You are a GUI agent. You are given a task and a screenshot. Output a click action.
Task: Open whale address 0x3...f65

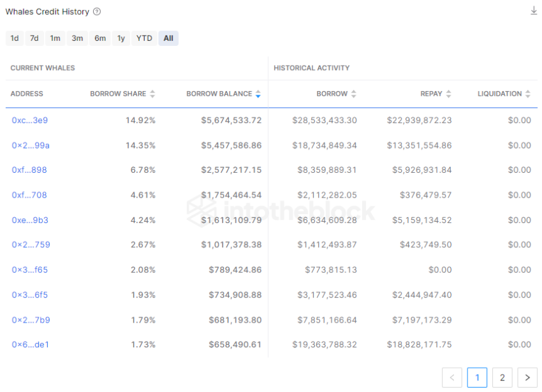(30, 270)
